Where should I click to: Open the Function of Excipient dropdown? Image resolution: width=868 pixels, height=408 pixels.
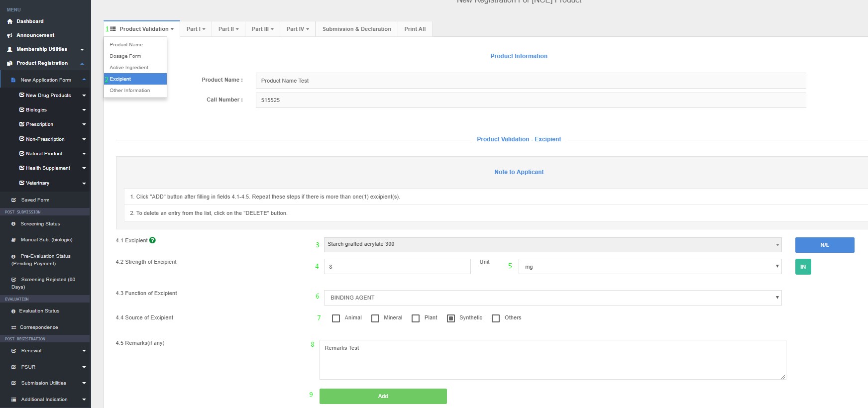(552, 298)
